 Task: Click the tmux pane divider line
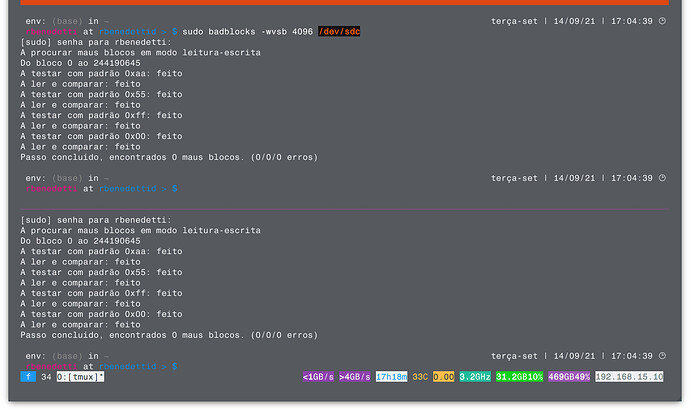click(x=345, y=202)
